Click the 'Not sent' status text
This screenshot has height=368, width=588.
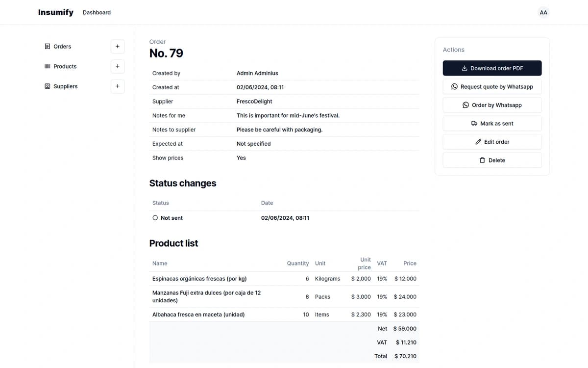tap(171, 218)
